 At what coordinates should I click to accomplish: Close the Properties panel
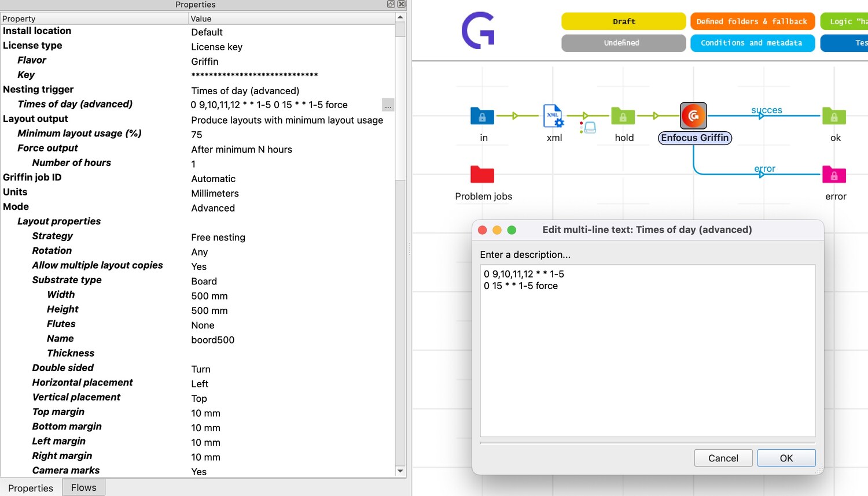401,4
